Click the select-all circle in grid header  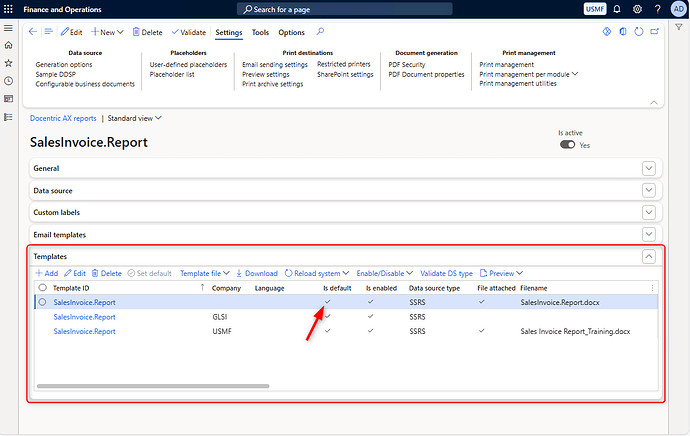point(42,288)
